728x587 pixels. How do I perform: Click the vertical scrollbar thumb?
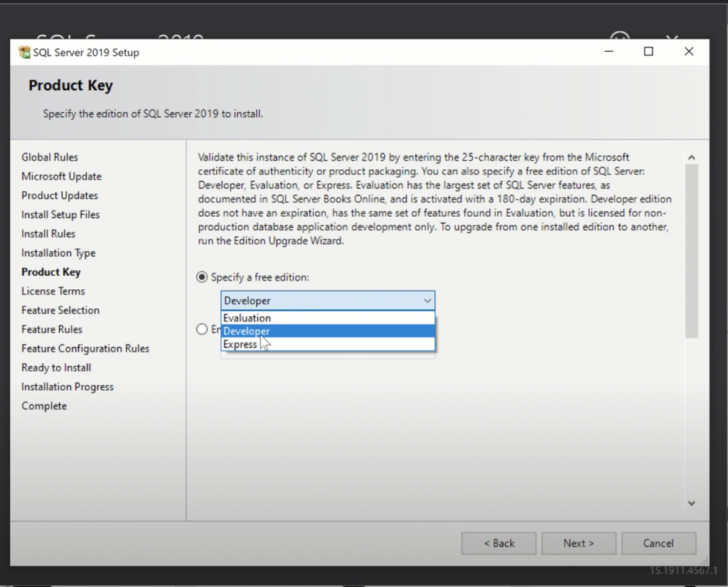point(691,251)
